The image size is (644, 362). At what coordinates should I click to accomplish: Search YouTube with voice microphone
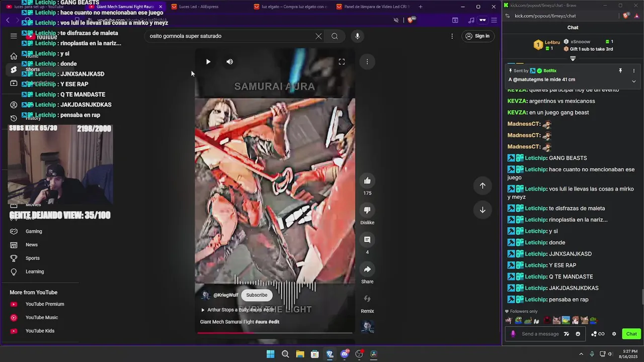click(357, 36)
